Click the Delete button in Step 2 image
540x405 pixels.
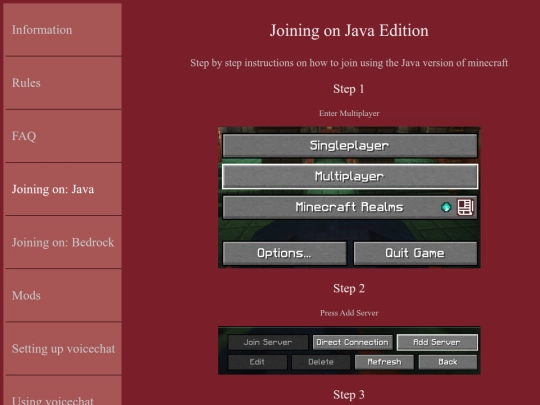321,362
